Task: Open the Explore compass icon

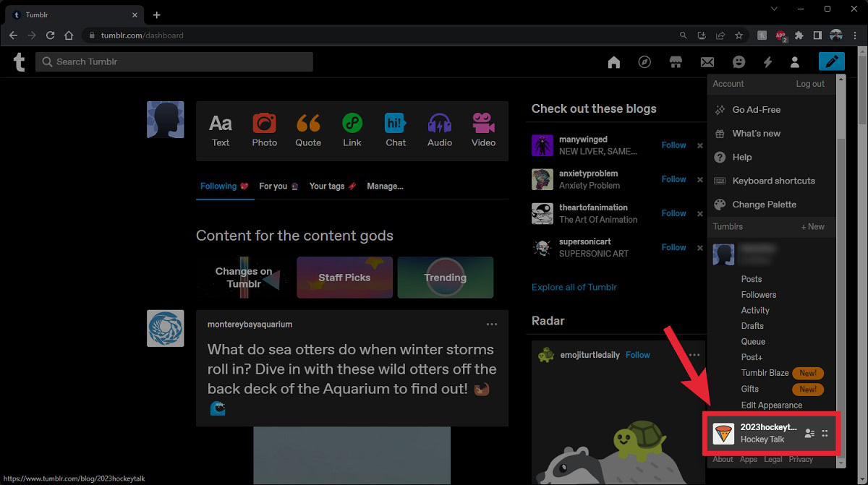Action: point(644,63)
